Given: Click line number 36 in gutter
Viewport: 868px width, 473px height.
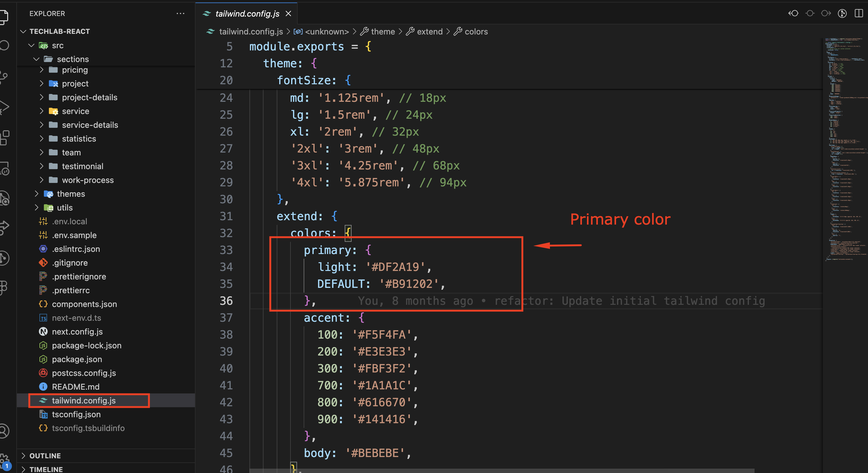Looking at the screenshot, I should coord(226,301).
